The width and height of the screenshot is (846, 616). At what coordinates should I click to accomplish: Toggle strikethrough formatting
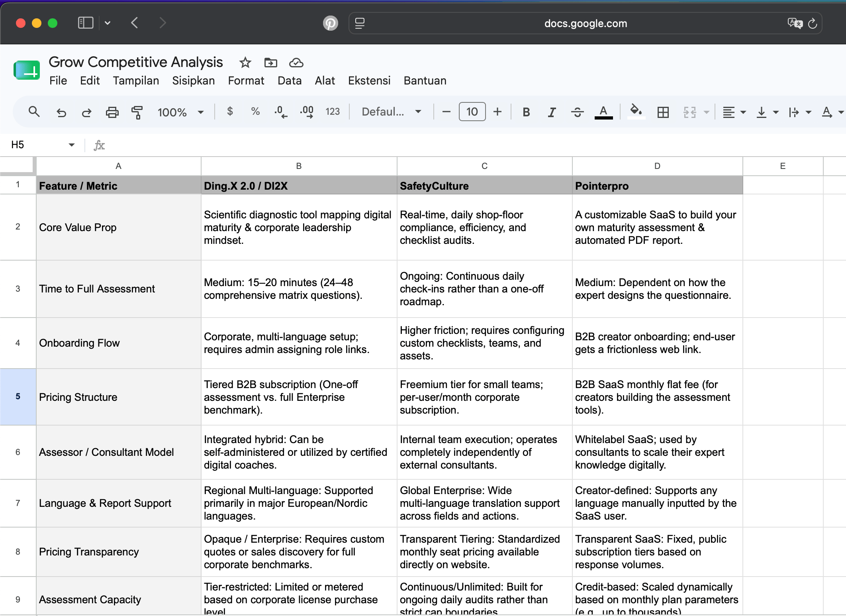tap(577, 112)
